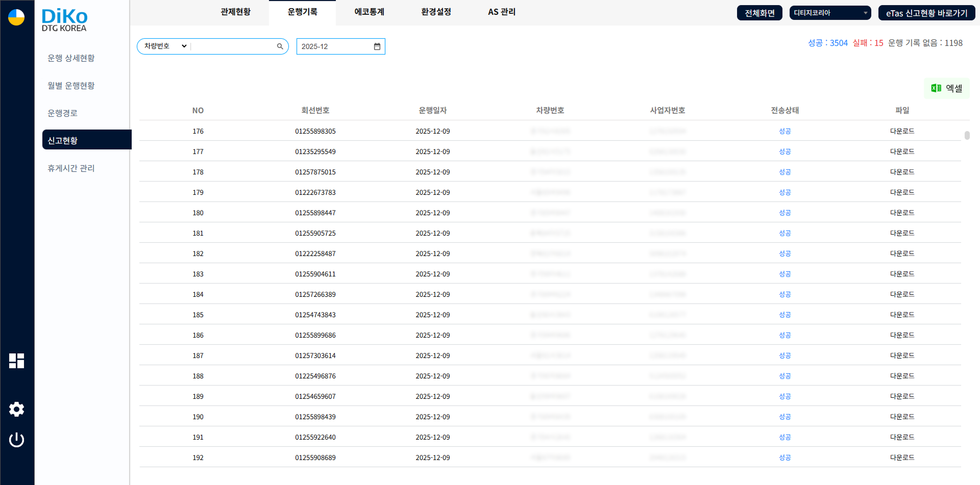Screen dimensions: 980x485
Task: Click the dashboard grid icon in sidebar
Action: pos(16,361)
